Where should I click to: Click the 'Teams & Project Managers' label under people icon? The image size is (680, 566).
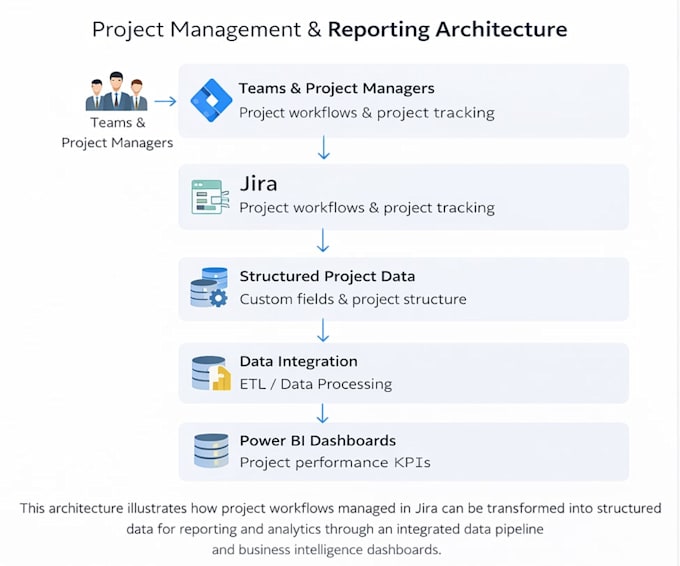click(x=117, y=133)
